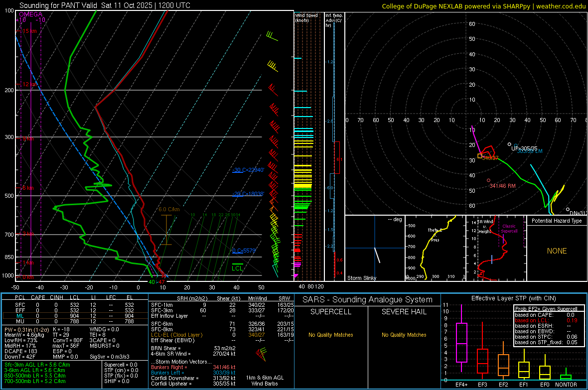The width and height of the screenshot is (588, 390).
Task: Click the CAPE column header
Action: pos(38,297)
